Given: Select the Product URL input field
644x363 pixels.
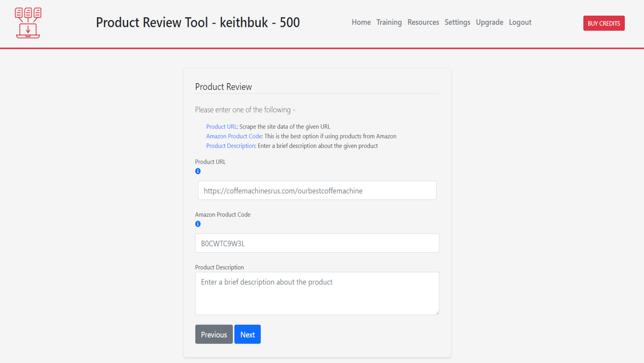Looking at the screenshot, I should (x=317, y=190).
